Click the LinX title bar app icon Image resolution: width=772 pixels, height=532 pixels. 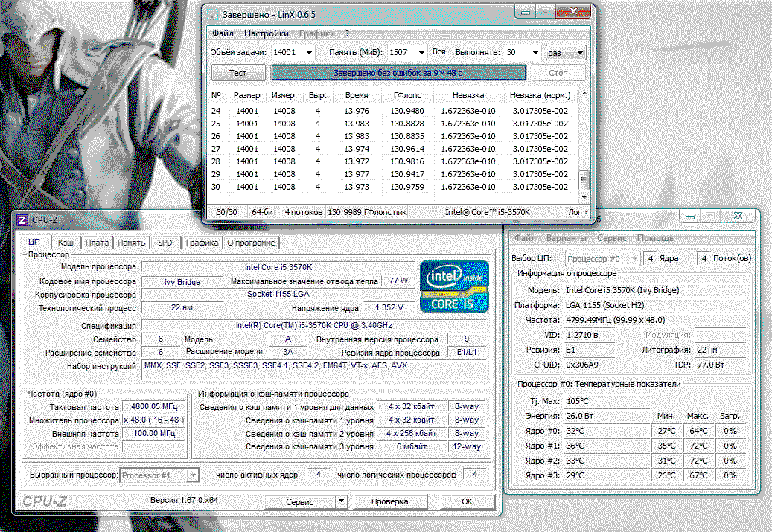pos(213,15)
